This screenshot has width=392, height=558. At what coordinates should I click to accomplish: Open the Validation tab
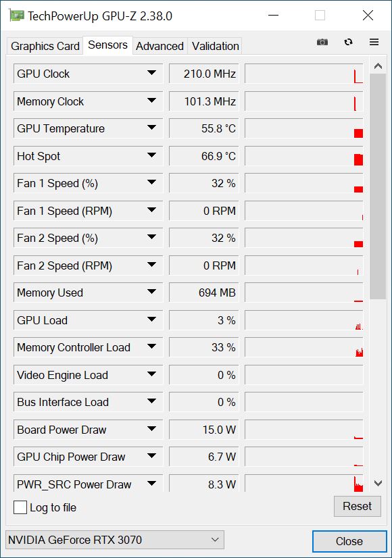(x=215, y=46)
